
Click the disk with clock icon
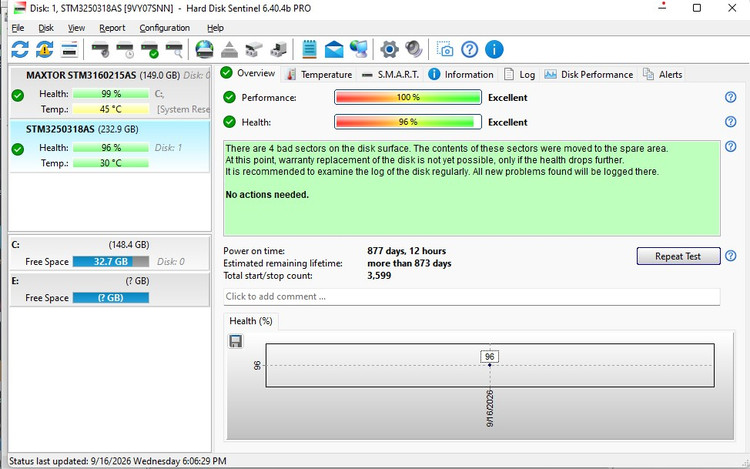point(125,49)
